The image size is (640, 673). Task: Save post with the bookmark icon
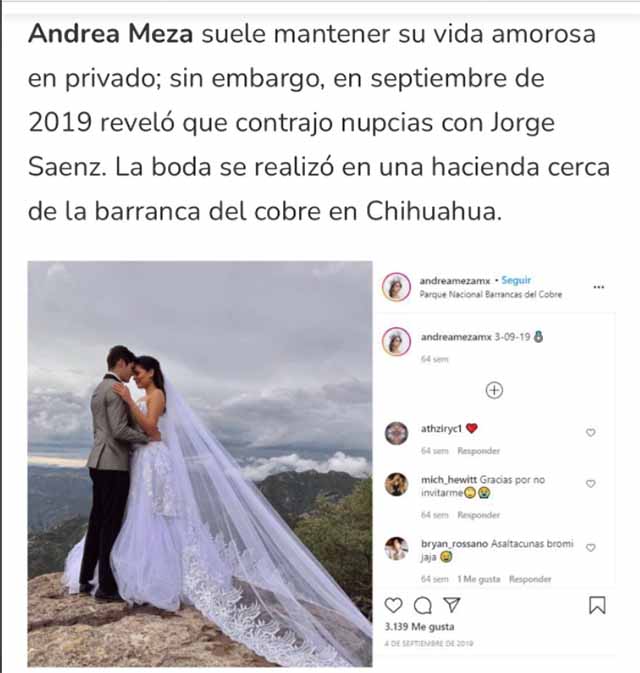coord(597,605)
